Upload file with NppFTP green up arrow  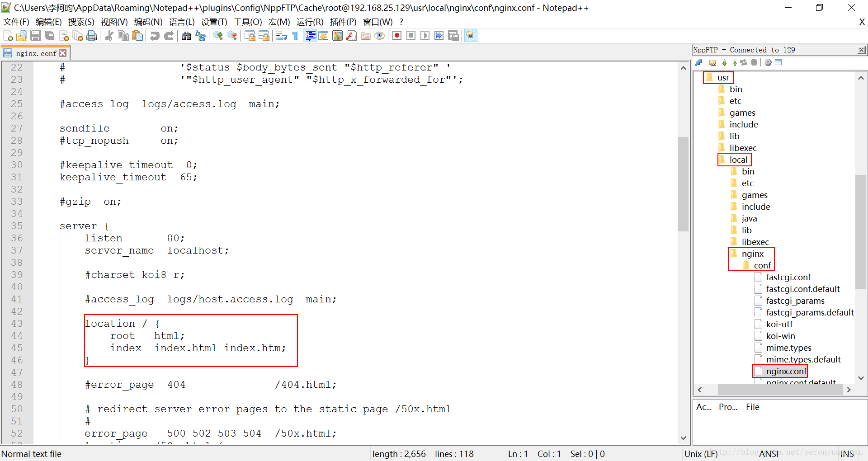pyautogui.click(x=734, y=63)
